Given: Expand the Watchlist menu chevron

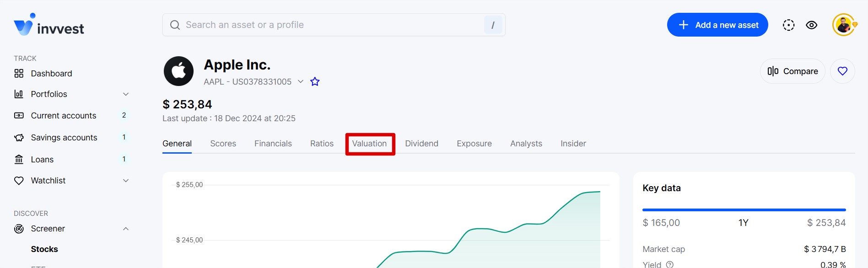Looking at the screenshot, I should pos(126,181).
